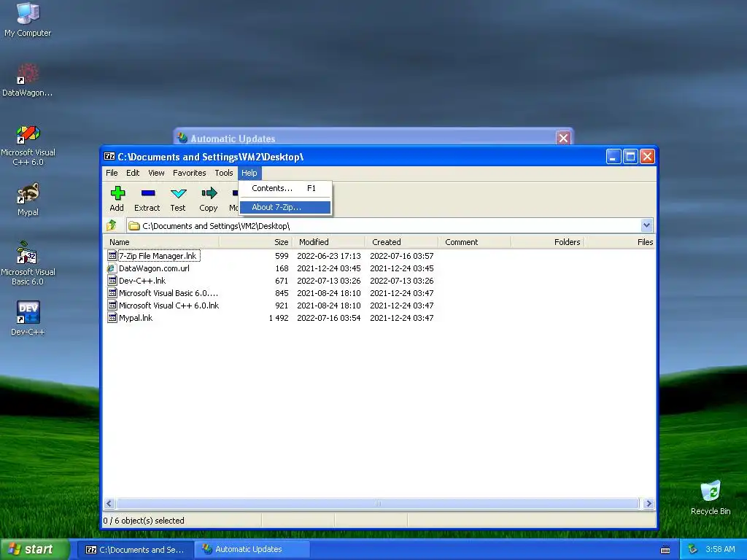
Task: Sort by the Created column header
Action: (402, 242)
